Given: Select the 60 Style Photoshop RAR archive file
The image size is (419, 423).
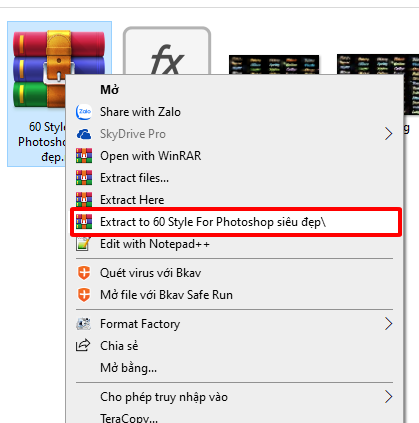Looking at the screenshot, I should click(x=37, y=94).
